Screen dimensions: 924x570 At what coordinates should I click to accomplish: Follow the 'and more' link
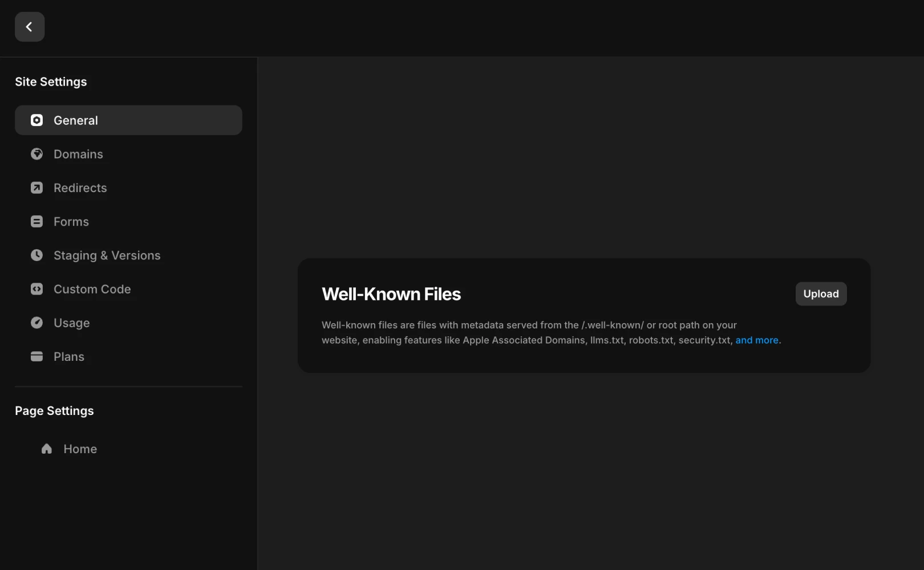757,340
